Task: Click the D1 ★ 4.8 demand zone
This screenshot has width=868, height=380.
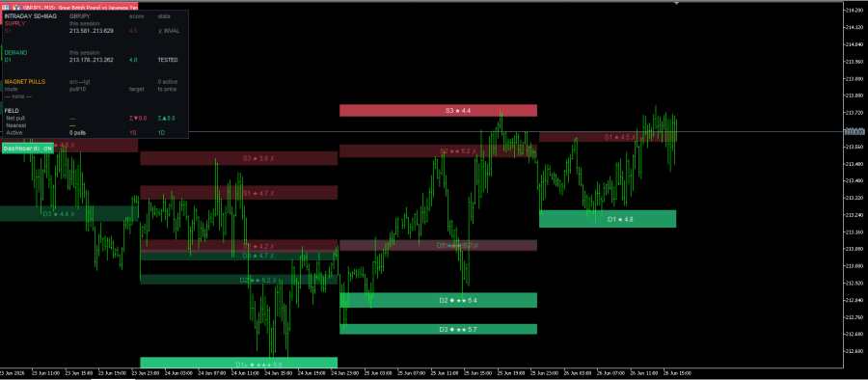Action: click(x=608, y=219)
